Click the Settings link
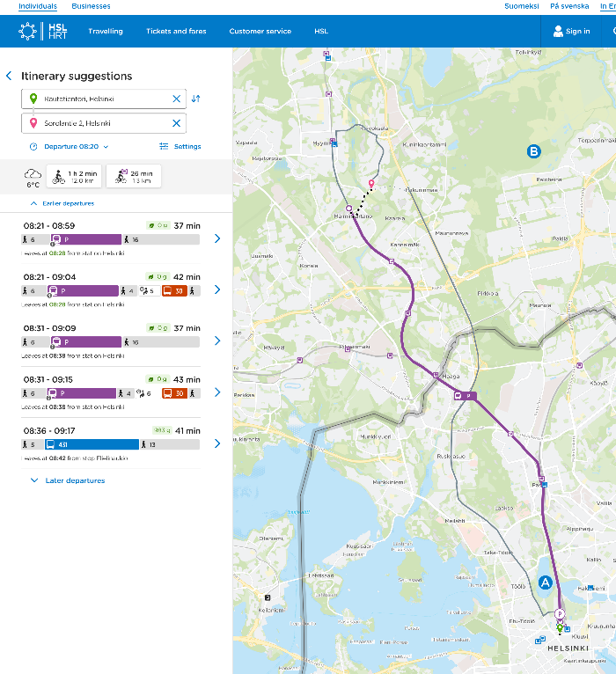 click(187, 147)
